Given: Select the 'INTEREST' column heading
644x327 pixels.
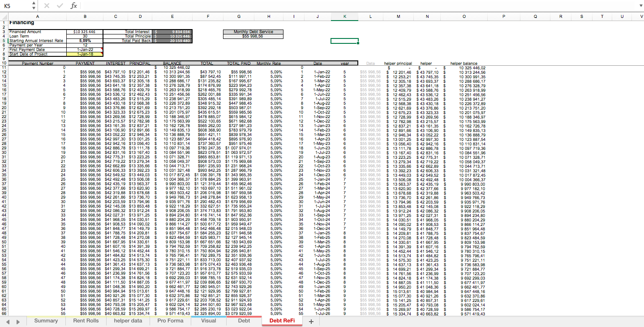Looking at the screenshot, I should click(x=116, y=64).
